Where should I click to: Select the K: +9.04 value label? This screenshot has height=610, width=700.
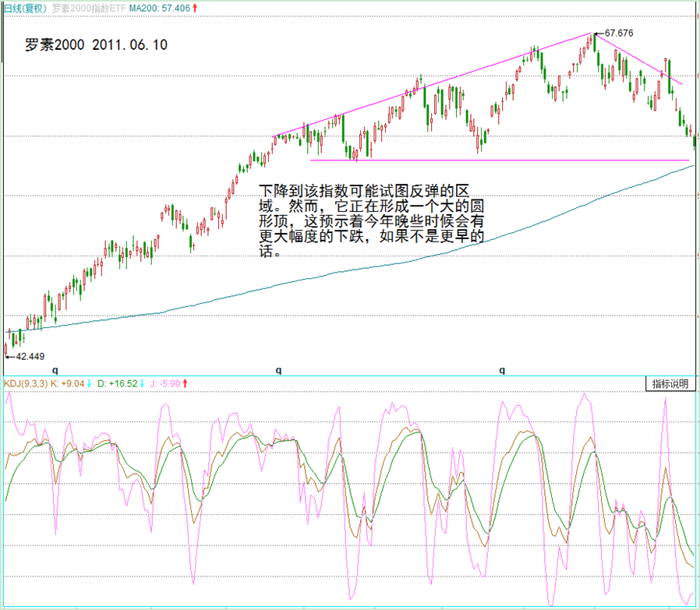[66, 383]
